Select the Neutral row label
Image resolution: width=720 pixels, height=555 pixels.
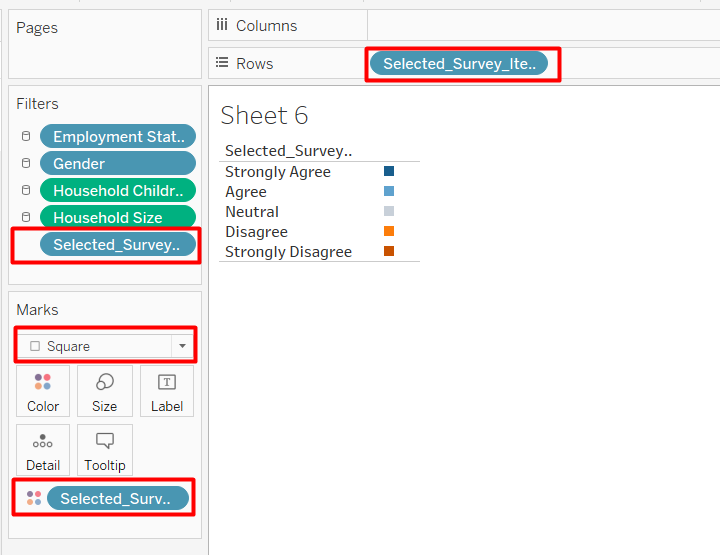coord(252,212)
